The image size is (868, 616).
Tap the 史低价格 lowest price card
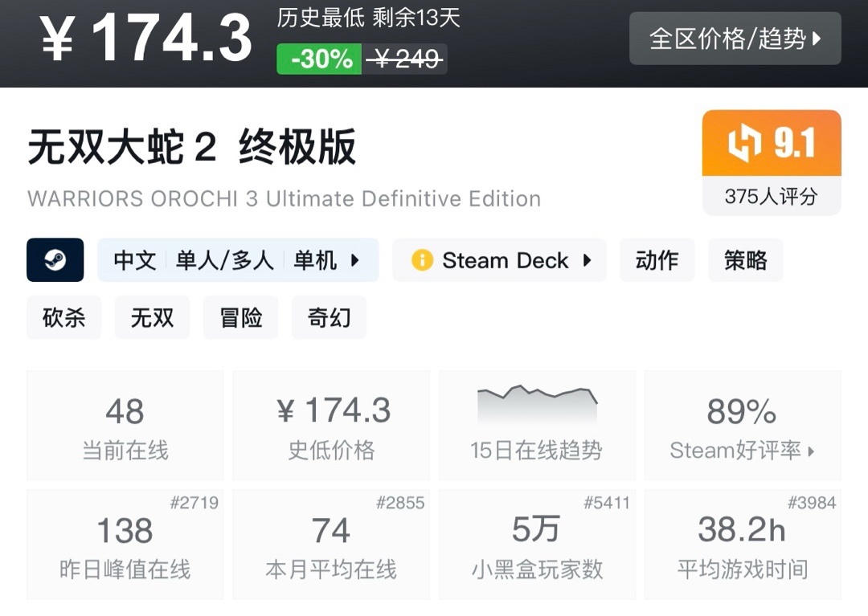pos(331,426)
